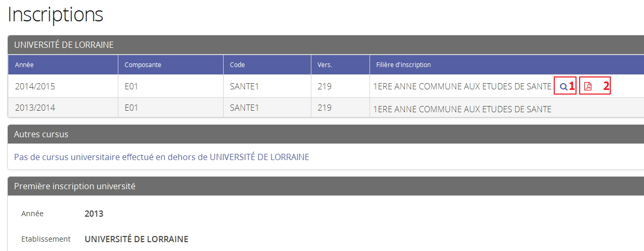Click the Première inscription université panel header
This screenshot has width=644, height=251.
pos(75,186)
